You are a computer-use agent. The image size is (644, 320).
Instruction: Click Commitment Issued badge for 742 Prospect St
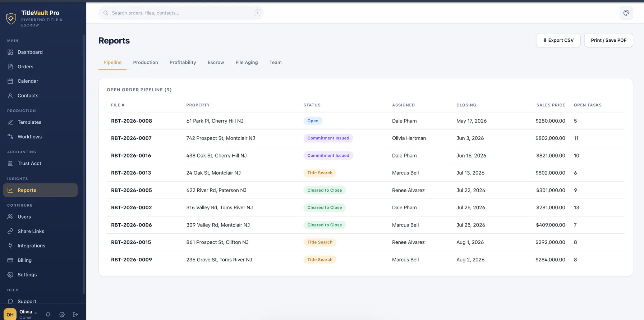[328, 138]
